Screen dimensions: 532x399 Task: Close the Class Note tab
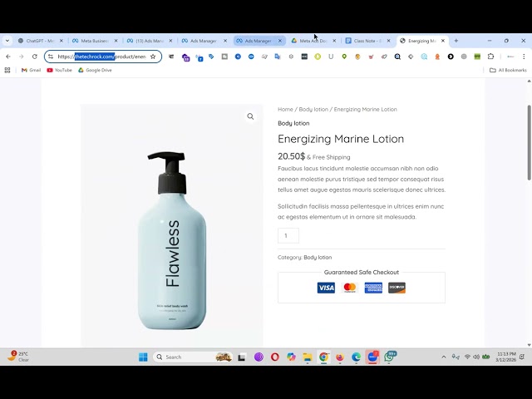pos(389,41)
